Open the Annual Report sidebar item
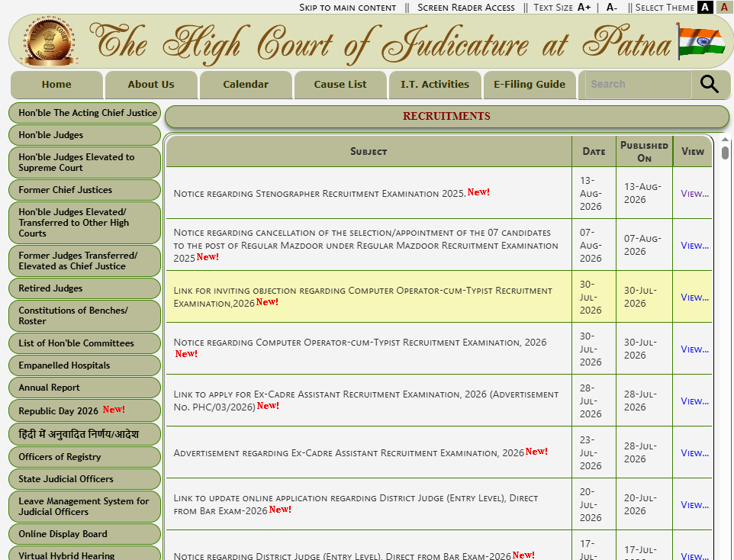The height and width of the screenshot is (560, 734). click(85, 388)
